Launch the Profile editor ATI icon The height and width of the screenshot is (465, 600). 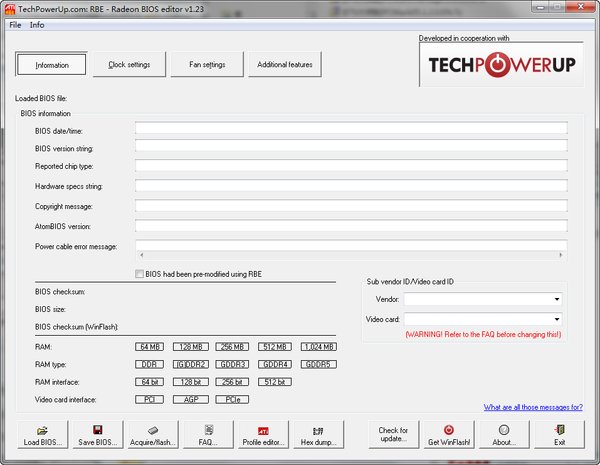tap(263, 431)
